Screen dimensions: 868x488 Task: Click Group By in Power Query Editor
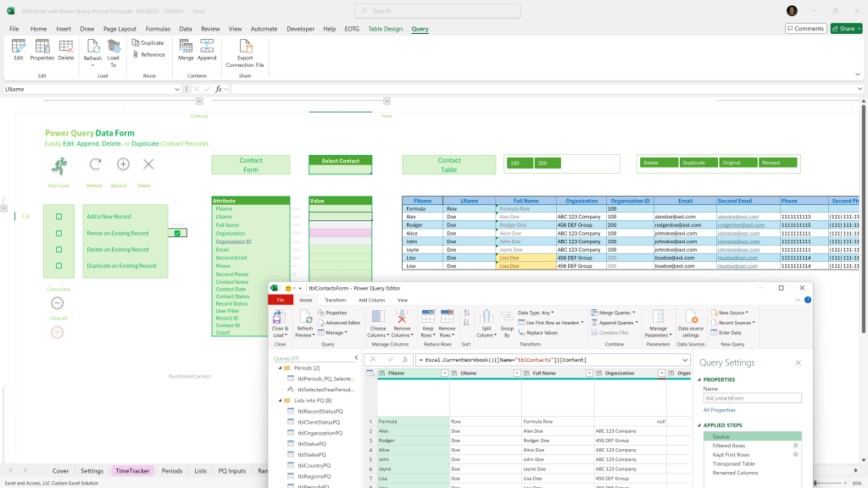507,324
